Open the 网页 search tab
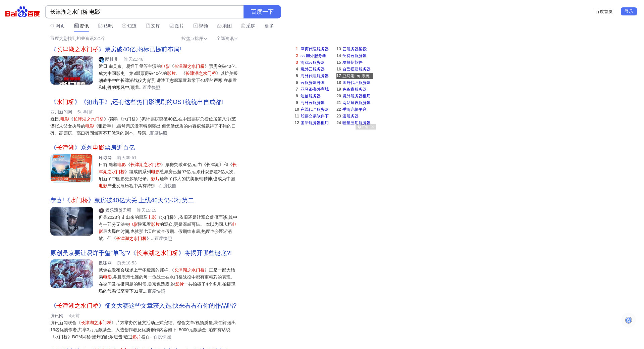This screenshot has width=644, height=349. point(58,26)
